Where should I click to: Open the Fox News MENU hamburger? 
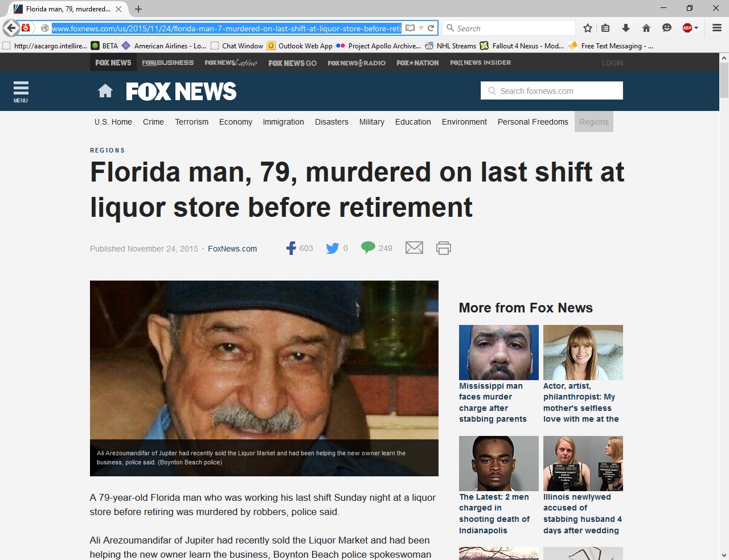coord(21,91)
